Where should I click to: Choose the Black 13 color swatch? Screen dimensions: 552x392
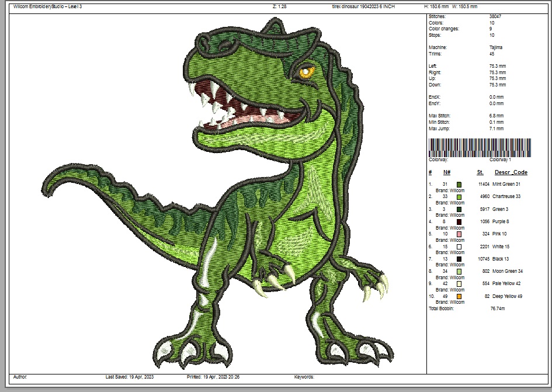459,259
